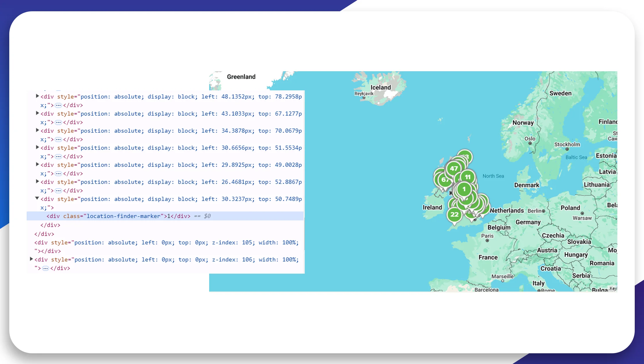Click the Hungary label on the map

(x=576, y=255)
